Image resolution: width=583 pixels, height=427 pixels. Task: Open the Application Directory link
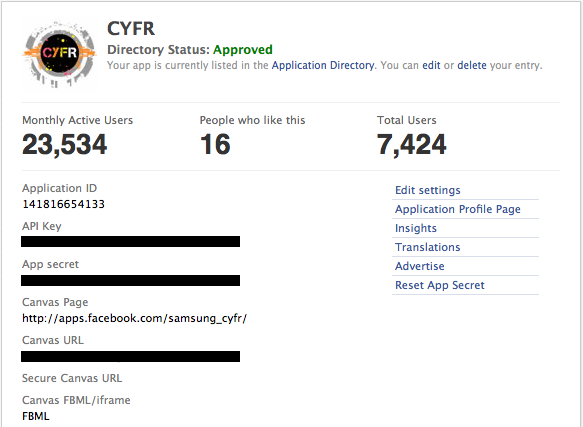323,65
